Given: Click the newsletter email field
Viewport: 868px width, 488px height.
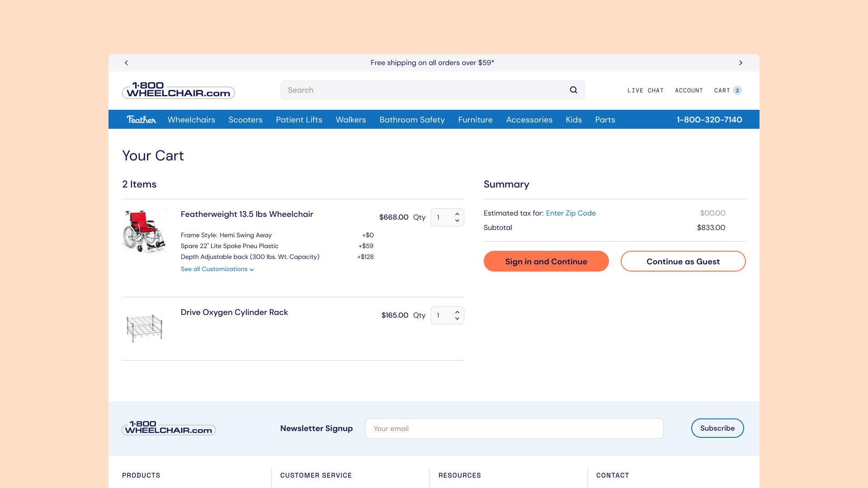Looking at the screenshot, I should point(514,428).
